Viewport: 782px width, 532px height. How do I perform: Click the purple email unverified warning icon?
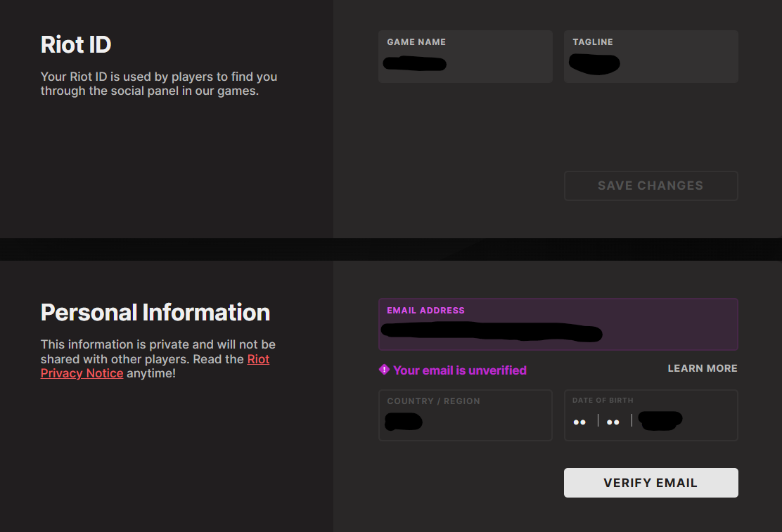click(x=384, y=370)
